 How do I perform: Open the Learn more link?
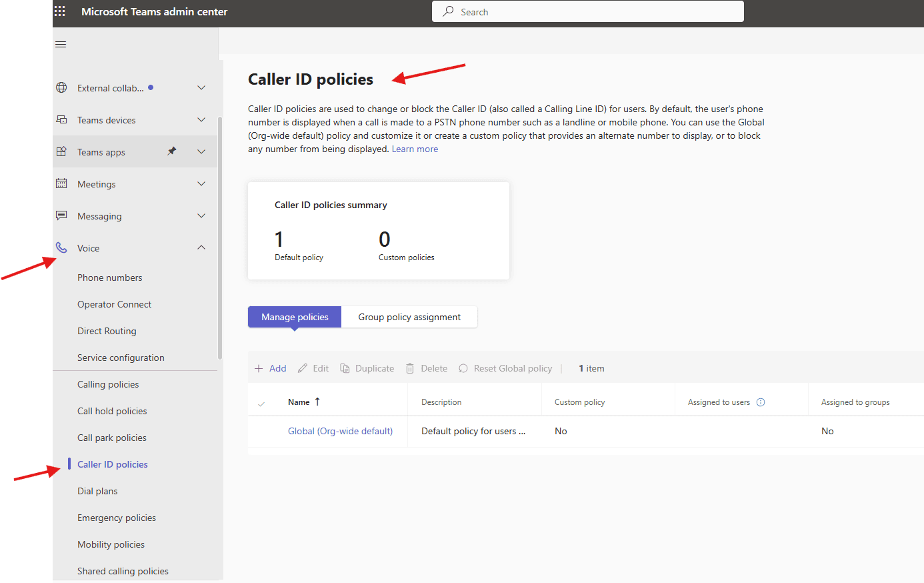click(415, 149)
